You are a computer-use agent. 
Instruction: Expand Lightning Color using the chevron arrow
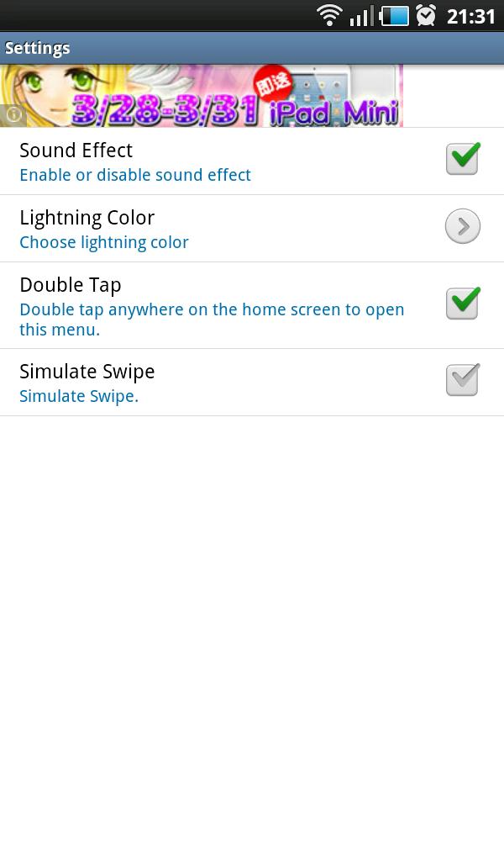(462, 225)
